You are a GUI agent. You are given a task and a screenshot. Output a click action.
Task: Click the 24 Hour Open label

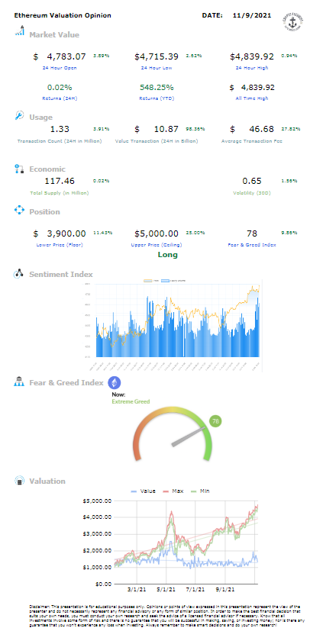58,68
